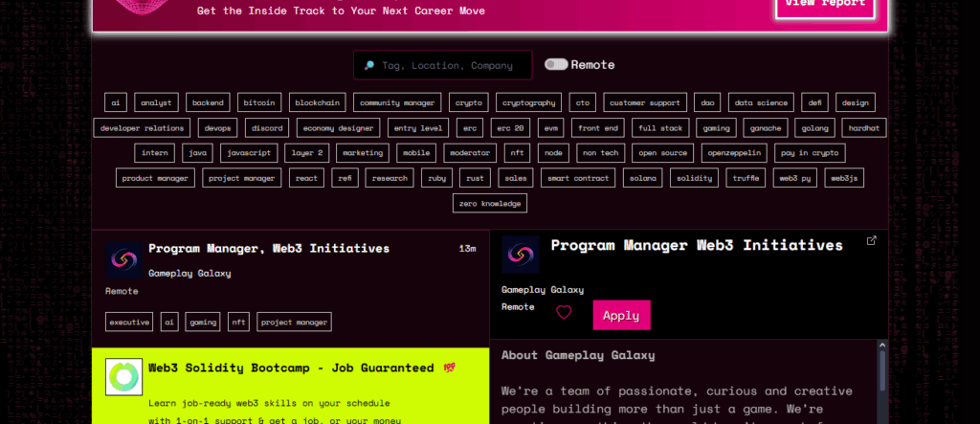The width and height of the screenshot is (980, 424).
Task: Click the View Report button
Action: click(825, 4)
